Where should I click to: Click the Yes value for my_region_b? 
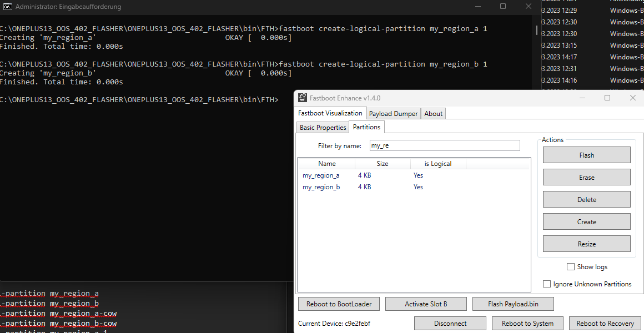coord(418,187)
